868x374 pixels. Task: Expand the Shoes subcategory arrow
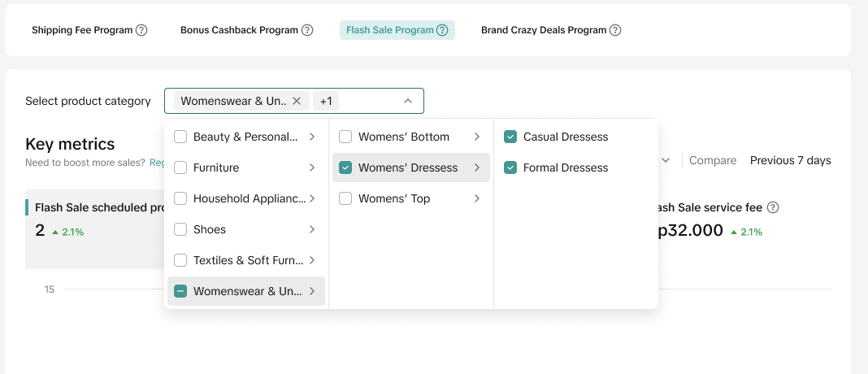tap(312, 229)
